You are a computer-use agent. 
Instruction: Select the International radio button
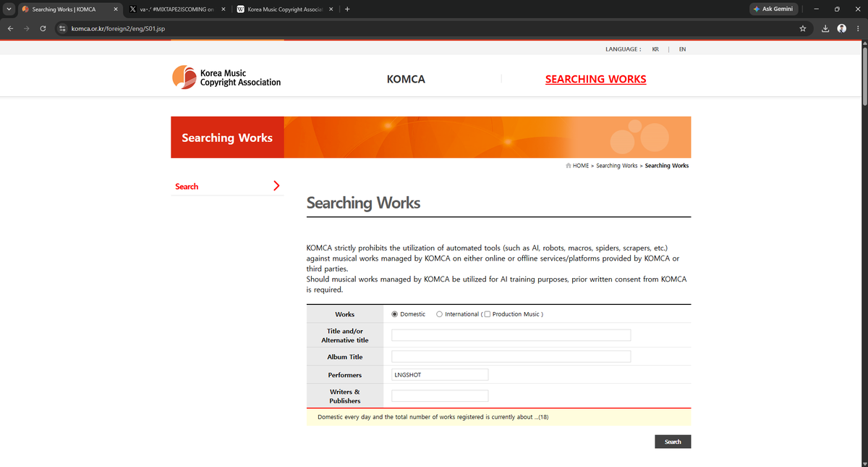(x=440, y=314)
